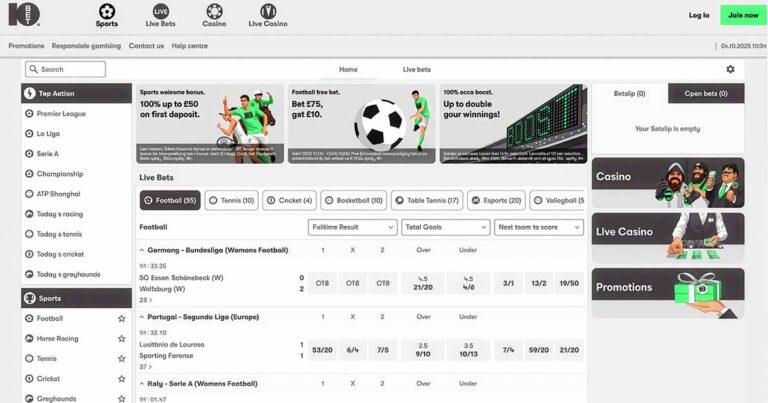This screenshot has width=768, height=403.
Task: Open the Promotions banner thumbnail
Action: 668,292
